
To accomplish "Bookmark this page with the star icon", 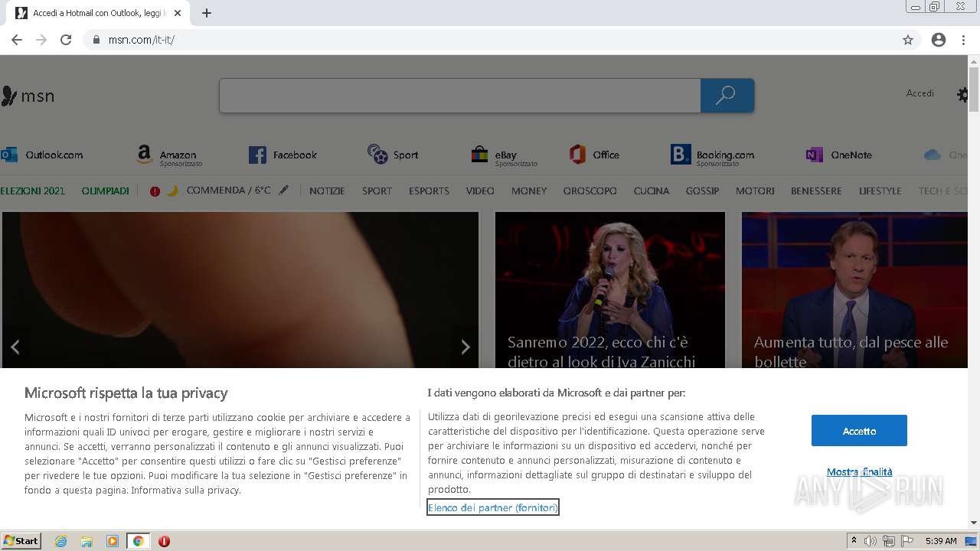I will click(908, 40).
